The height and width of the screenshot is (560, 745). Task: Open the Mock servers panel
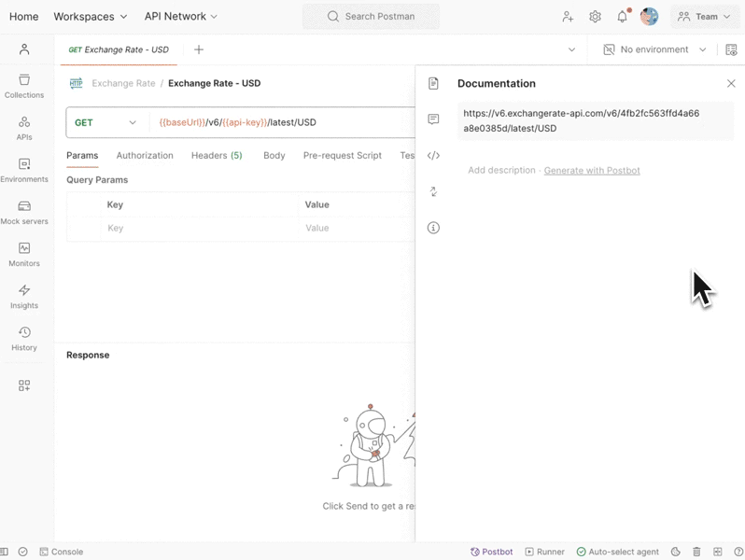[24, 212]
